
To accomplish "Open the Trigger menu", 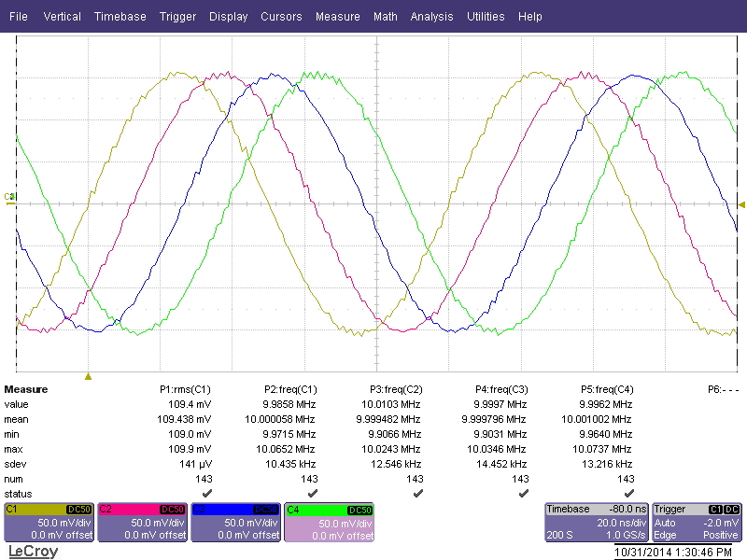I will [x=177, y=17].
